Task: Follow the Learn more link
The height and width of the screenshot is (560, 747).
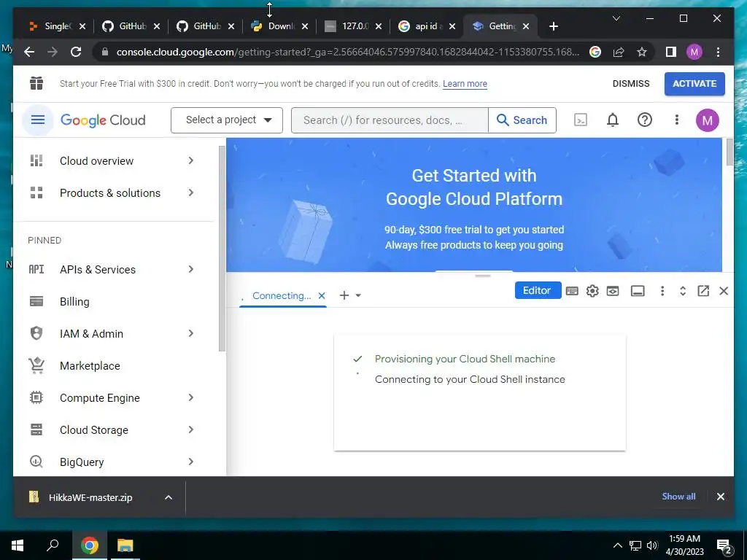Action: click(x=465, y=84)
